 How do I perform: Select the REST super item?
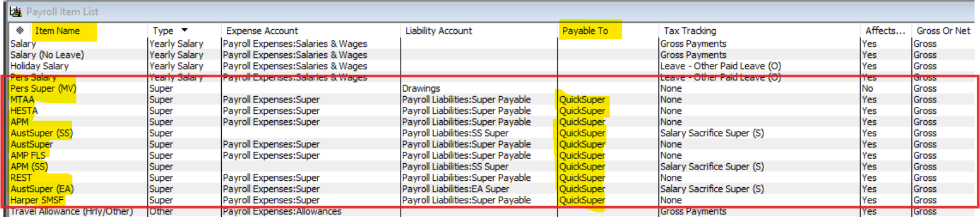click(21, 177)
